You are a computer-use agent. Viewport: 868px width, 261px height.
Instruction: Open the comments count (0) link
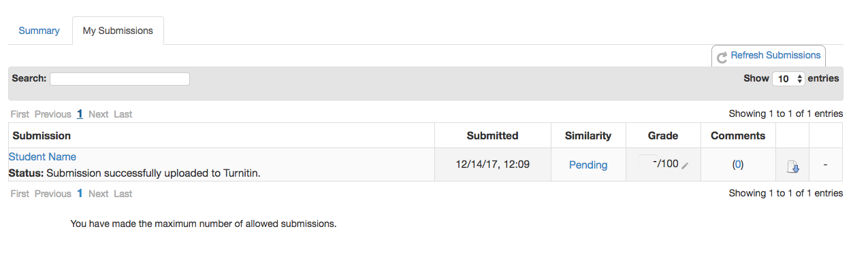738,165
